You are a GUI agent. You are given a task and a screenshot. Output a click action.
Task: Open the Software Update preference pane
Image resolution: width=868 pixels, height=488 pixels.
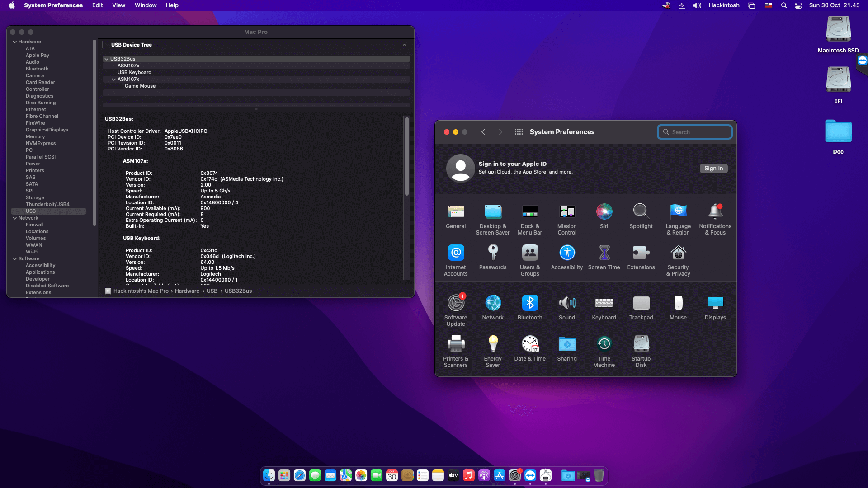456,303
